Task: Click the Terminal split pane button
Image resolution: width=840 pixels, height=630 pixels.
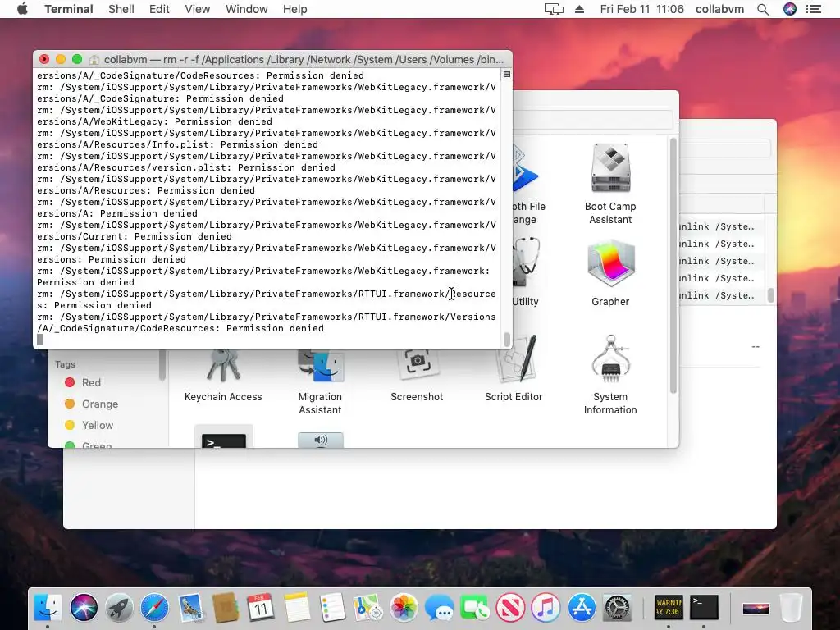Action: click(x=507, y=74)
